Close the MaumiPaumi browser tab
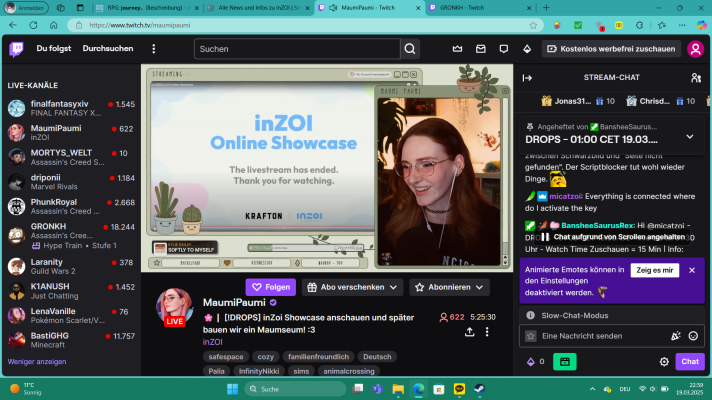 coord(418,8)
